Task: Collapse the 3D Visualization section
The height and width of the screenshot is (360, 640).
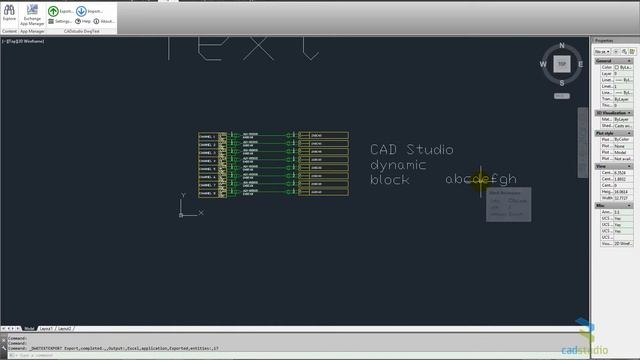Action: point(629,113)
